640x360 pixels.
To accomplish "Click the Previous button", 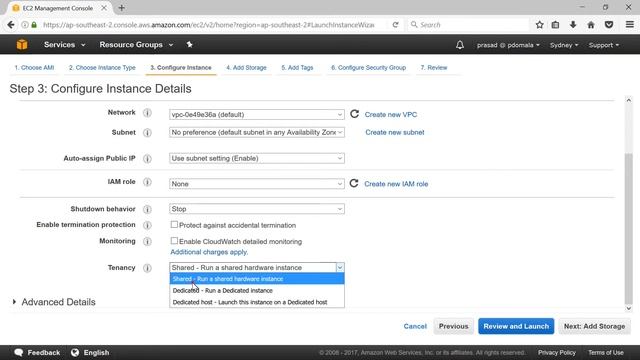I will [453, 326].
